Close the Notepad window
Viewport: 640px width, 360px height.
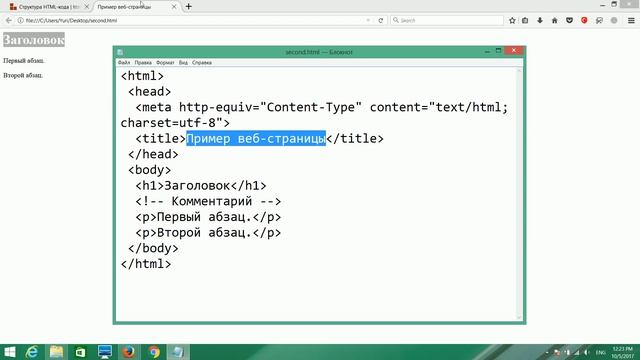pos(514,50)
